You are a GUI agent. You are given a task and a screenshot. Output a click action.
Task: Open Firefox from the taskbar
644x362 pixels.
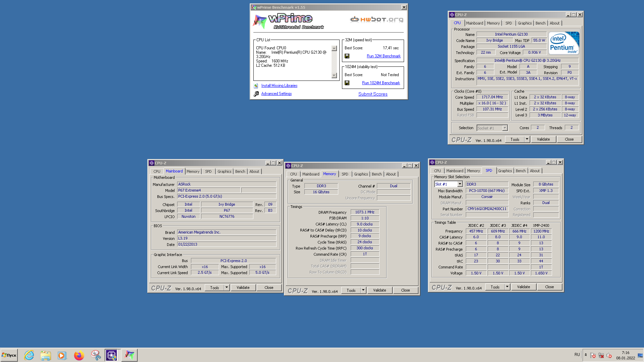pyautogui.click(x=79, y=355)
